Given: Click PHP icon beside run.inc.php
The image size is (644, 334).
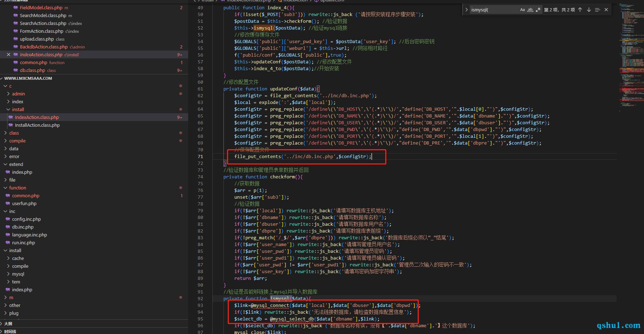Looking at the screenshot, I should point(8,242).
